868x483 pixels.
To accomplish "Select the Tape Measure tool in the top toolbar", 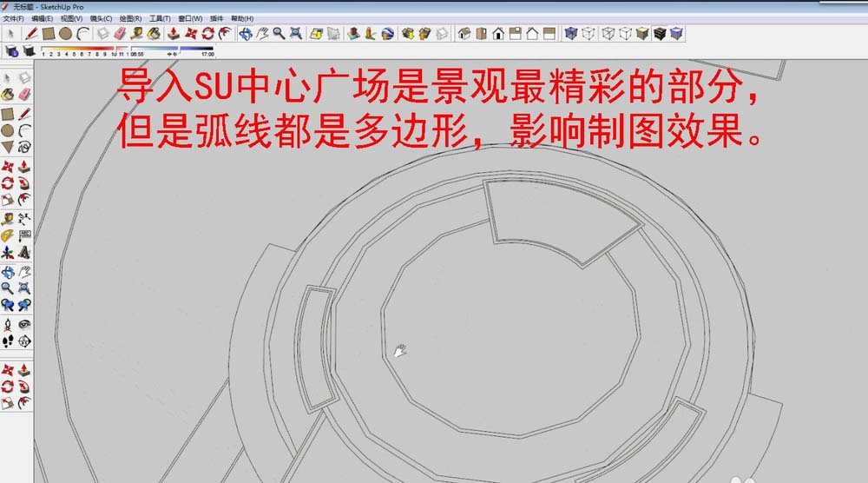I will 137,34.
